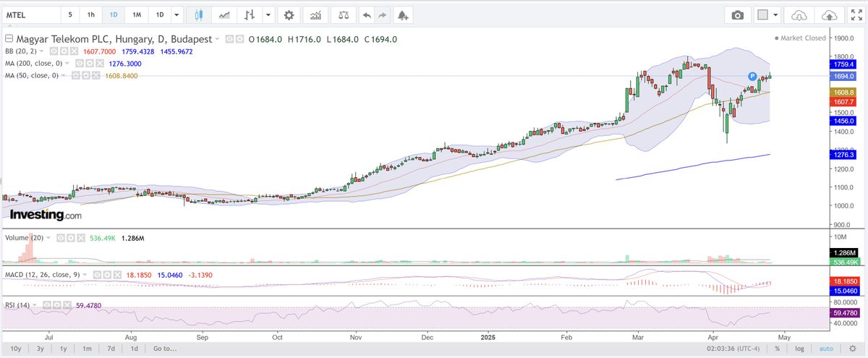Open Magyar Telekom main series settings icon
The width and height of the screenshot is (868, 358).
coord(239,39)
